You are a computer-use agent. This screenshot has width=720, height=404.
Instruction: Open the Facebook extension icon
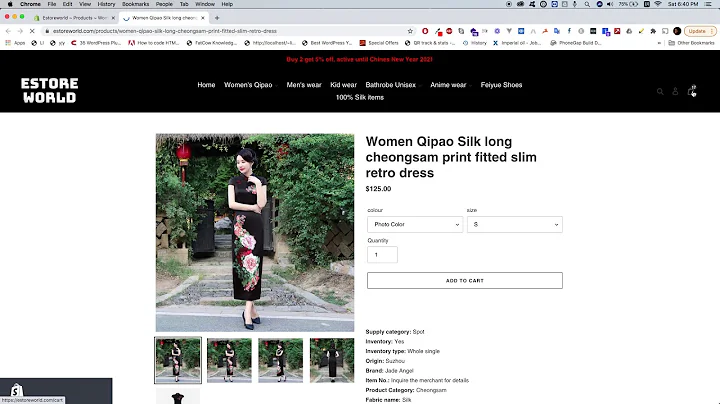pyautogui.click(x=569, y=31)
